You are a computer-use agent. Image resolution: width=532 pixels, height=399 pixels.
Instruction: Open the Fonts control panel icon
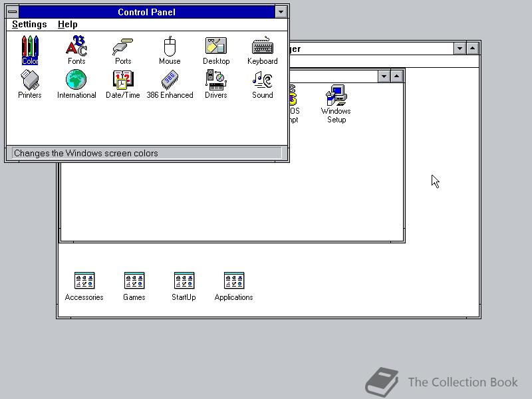(x=76, y=50)
